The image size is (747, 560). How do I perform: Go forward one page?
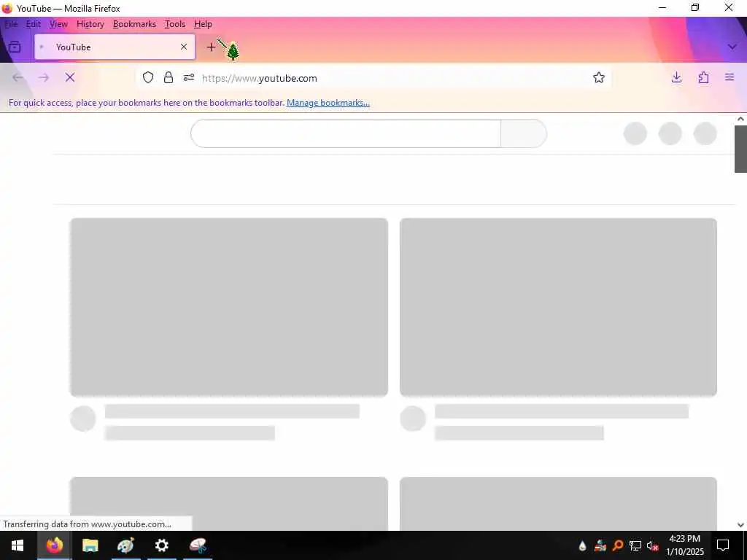(x=44, y=77)
